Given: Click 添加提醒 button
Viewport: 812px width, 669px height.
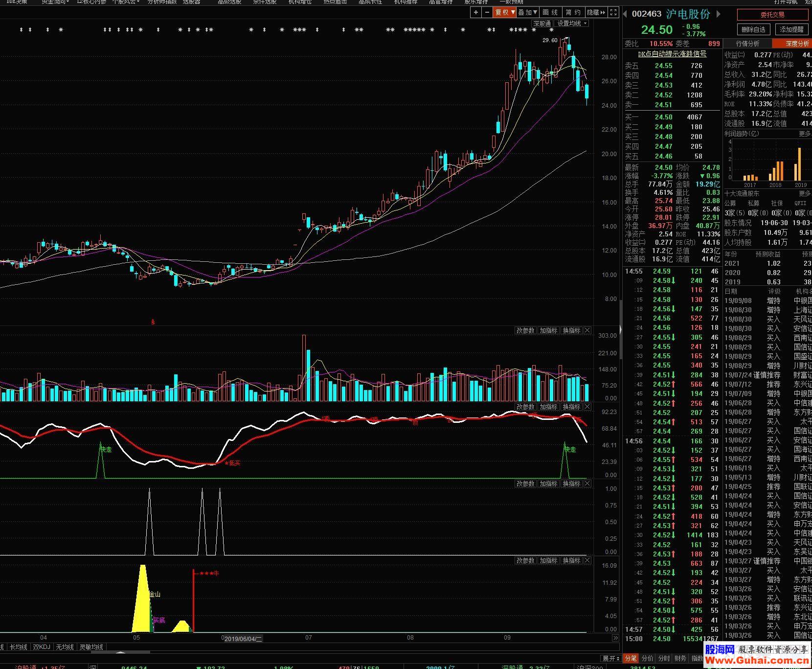Looking at the screenshot, I should point(791,29).
